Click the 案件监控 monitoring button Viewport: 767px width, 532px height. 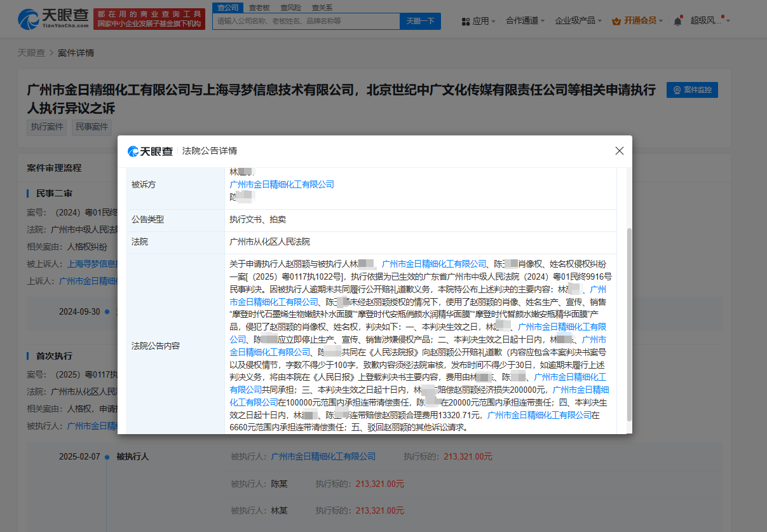[693, 90]
